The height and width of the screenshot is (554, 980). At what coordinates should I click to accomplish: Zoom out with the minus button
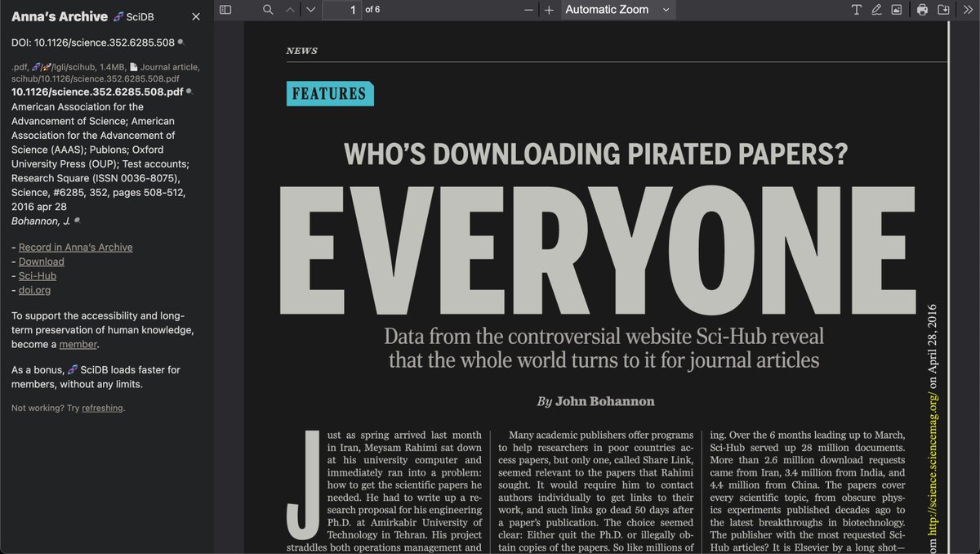coord(529,10)
